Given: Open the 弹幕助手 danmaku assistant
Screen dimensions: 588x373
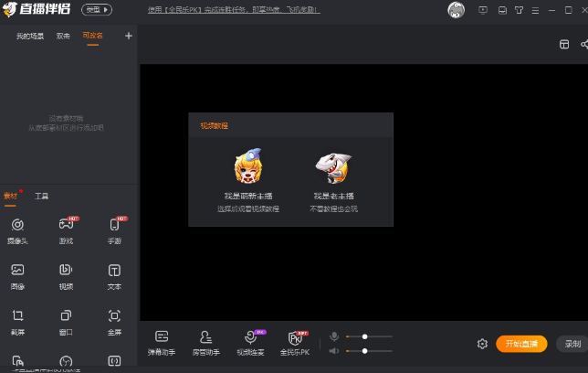Looking at the screenshot, I should [x=162, y=343].
